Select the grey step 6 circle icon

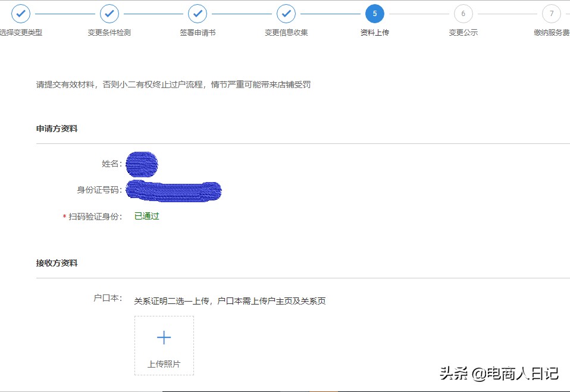[463, 13]
